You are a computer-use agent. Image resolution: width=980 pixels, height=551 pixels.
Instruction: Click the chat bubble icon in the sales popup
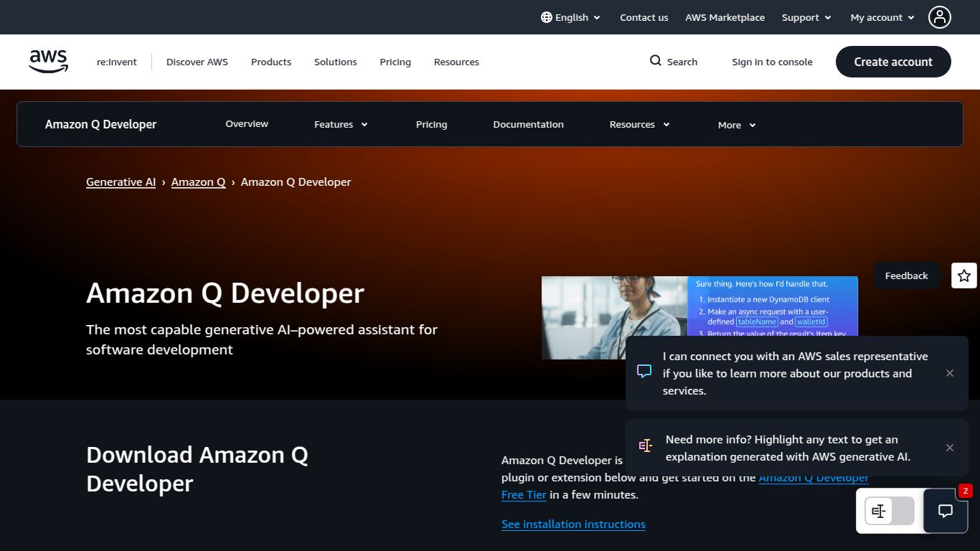click(644, 372)
